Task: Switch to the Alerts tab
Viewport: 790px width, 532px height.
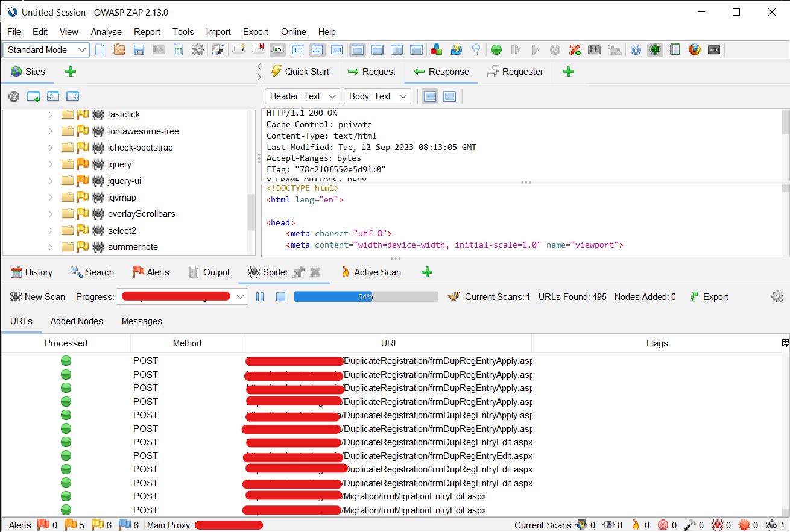Action: 151,272
